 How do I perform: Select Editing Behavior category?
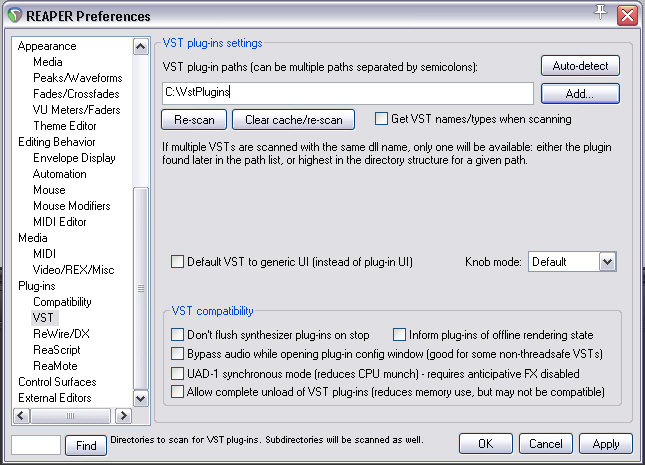[57, 142]
